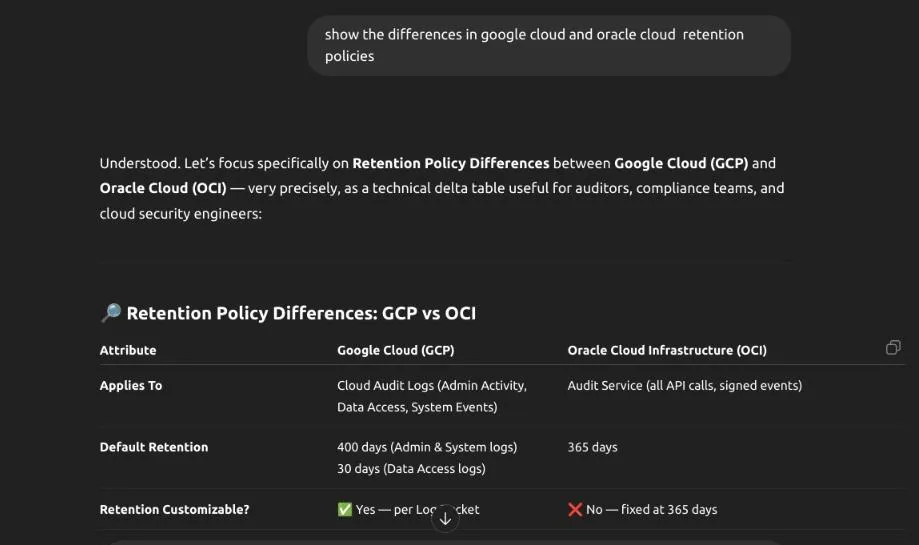Click the magnifying glass emoji in the heading
The height and width of the screenshot is (545, 919).
111,312
